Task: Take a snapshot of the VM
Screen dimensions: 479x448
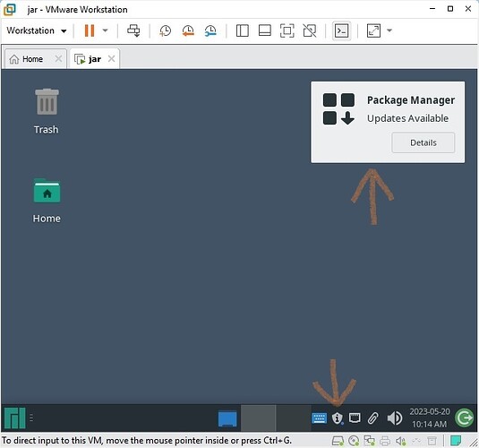Action: click(166, 30)
